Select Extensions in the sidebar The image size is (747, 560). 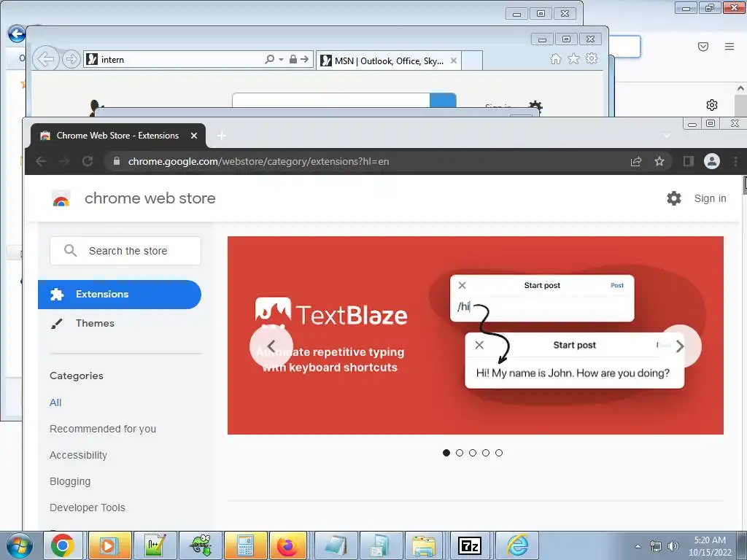coord(120,295)
